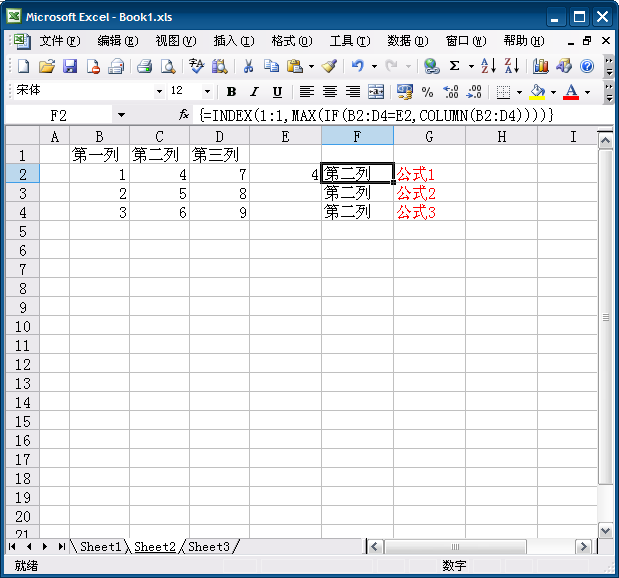Toggle align right
The image size is (619, 578).
pos(353,92)
